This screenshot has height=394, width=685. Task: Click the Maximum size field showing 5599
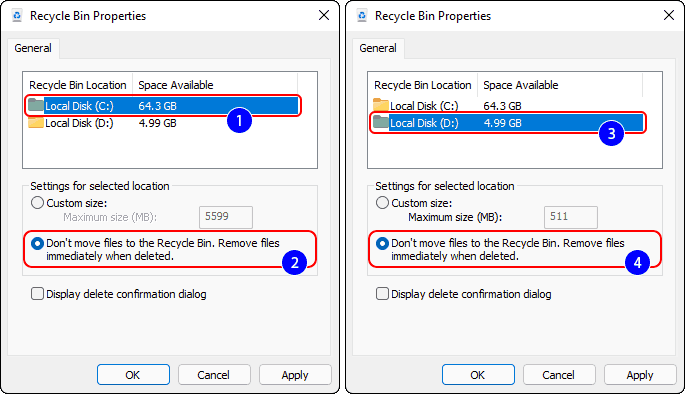click(x=226, y=217)
